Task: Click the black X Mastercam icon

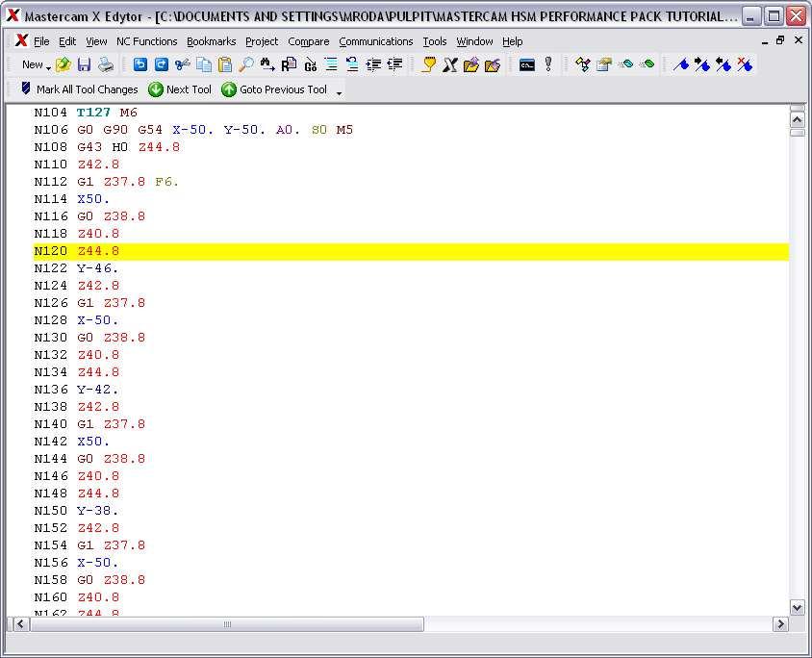Action: tap(450, 64)
